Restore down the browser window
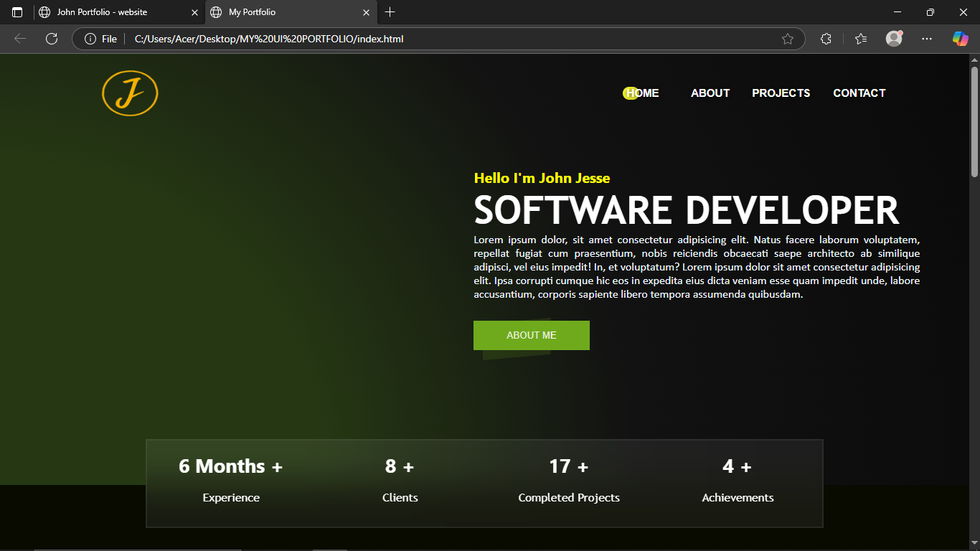980x551 pixels. point(930,12)
